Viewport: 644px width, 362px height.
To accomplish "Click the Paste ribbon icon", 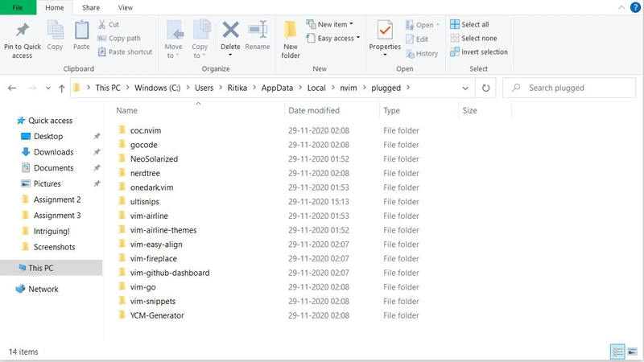I will pos(81,31).
